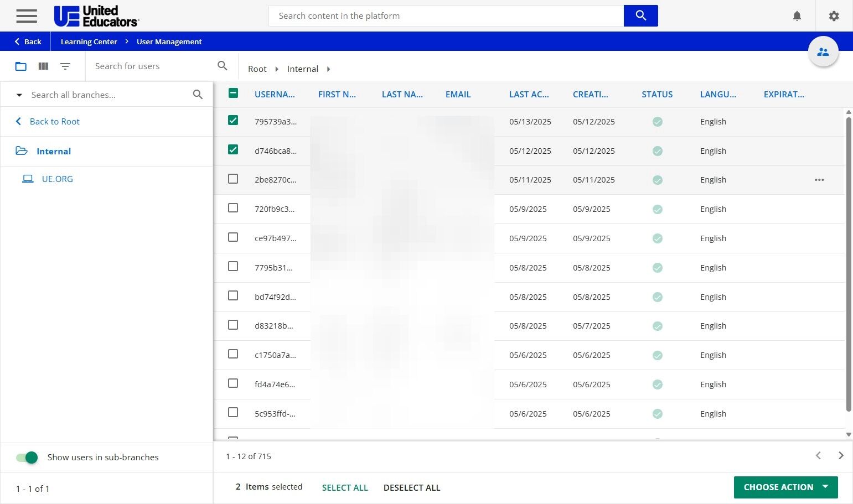Select the UE.ORG branch
The width and height of the screenshot is (853, 504).
[x=57, y=179]
